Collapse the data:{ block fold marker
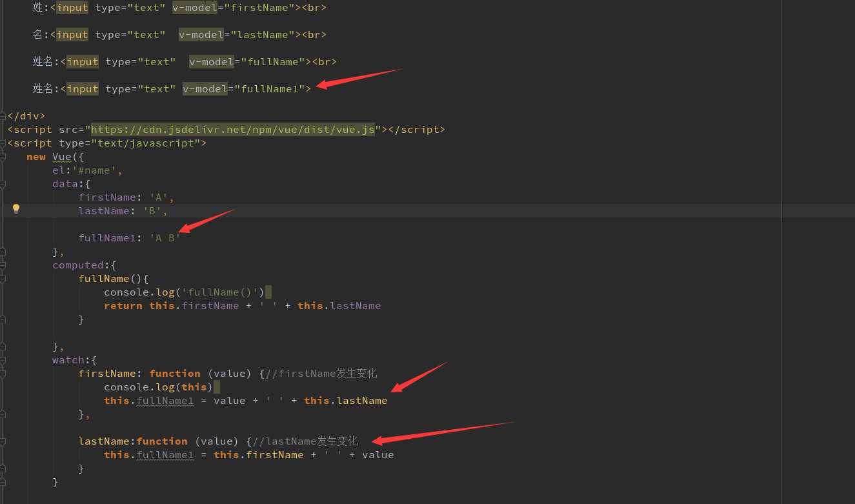This screenshot has height=504, width=855. pyautogui.click(x=3, y=184)
